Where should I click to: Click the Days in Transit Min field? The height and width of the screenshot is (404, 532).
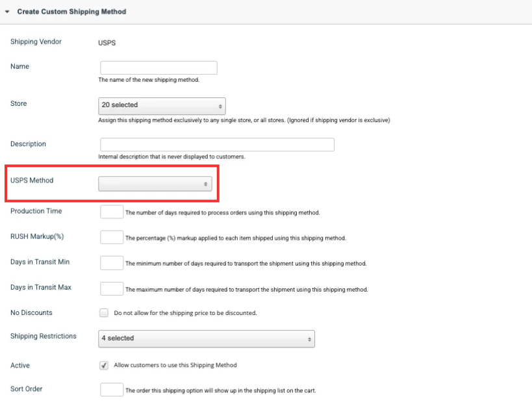pyautogui.click(x=112, y=263)
